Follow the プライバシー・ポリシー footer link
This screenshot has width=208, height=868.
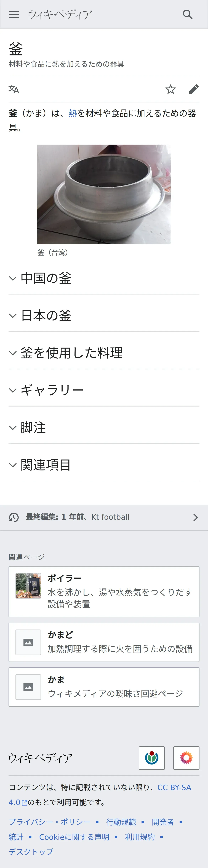(x=50, y=822)
